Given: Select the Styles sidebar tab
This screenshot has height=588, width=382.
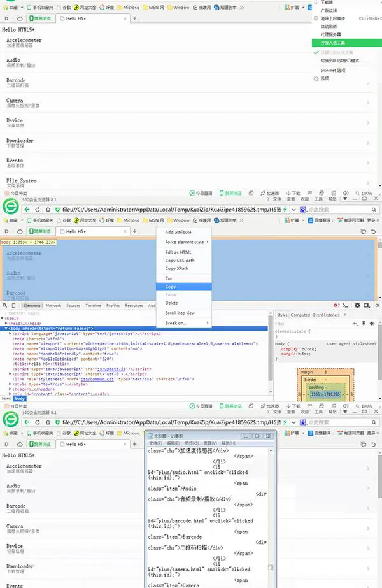Looking at the screenshot, I should (282, 315).
